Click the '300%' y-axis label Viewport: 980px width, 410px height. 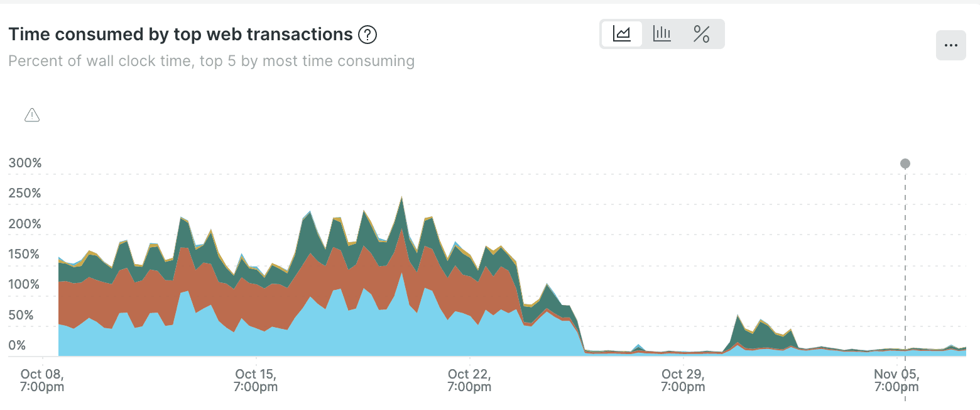click(x=26, y=163)
